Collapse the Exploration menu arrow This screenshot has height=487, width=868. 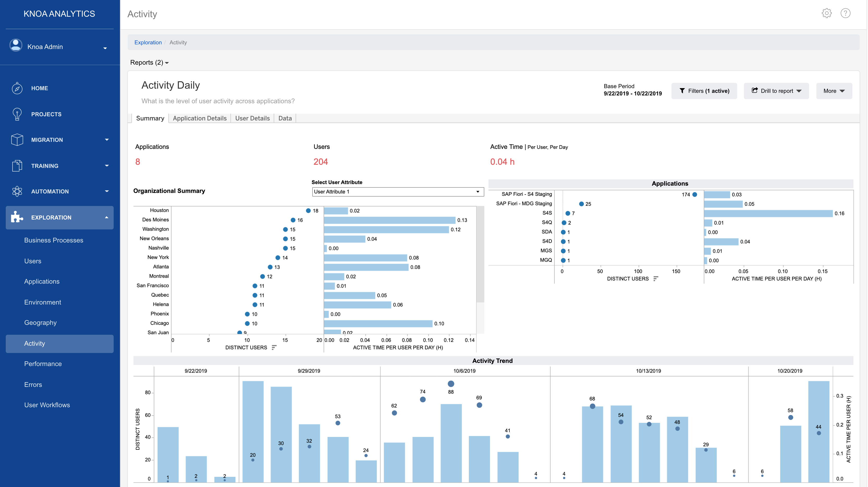107,217
